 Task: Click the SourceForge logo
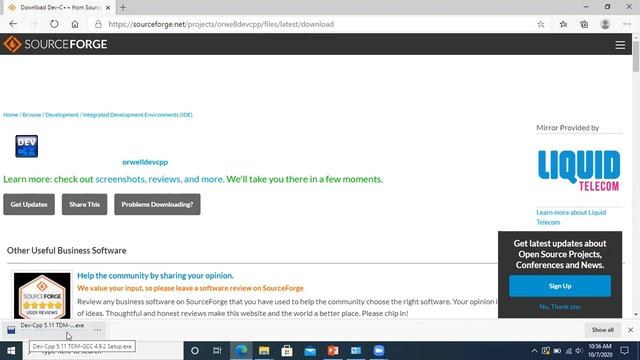(55, 44)
